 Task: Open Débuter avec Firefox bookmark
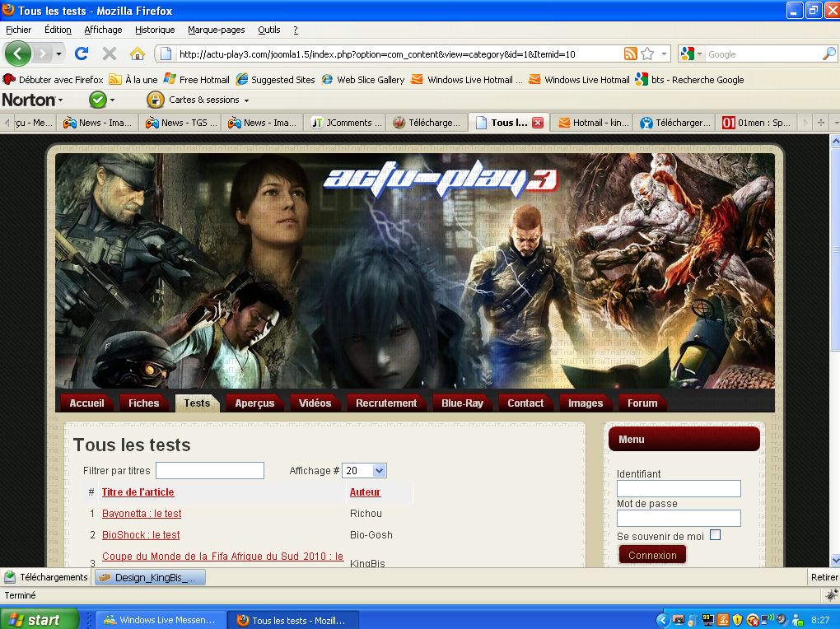coord(53,80)
